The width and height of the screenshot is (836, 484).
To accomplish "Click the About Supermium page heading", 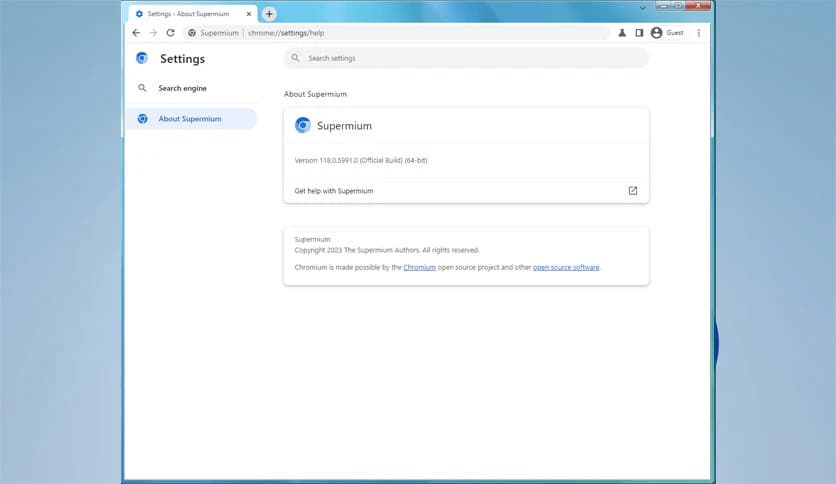I will (315, 94).
